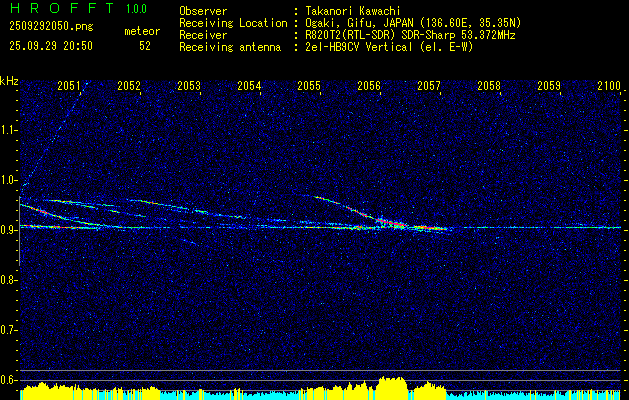Click the 2el-HB9CV Vertical antenna value
The height and width of the screenshot is (400, 629).
(x=389, y=47)
